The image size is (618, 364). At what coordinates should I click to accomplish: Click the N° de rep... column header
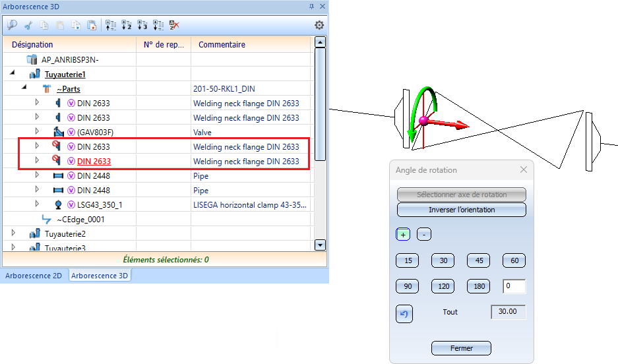click(164, 45)
